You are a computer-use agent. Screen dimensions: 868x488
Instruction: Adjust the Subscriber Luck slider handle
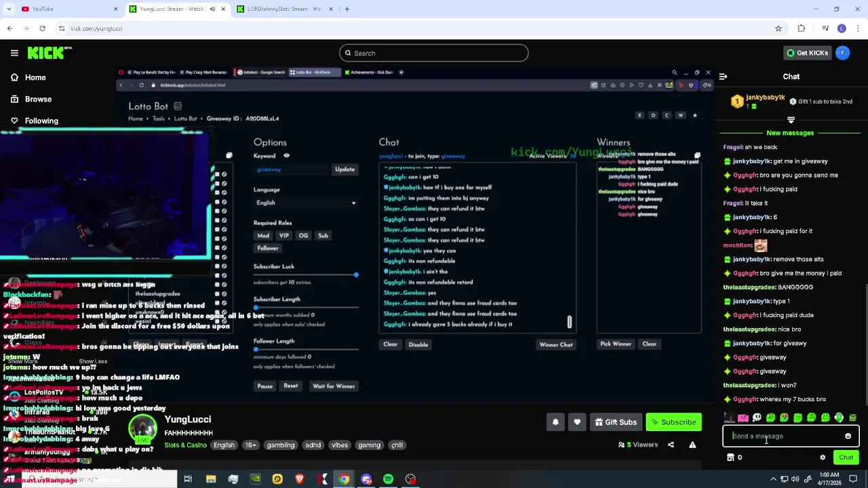pyautogui.click(x=356, y=274)
